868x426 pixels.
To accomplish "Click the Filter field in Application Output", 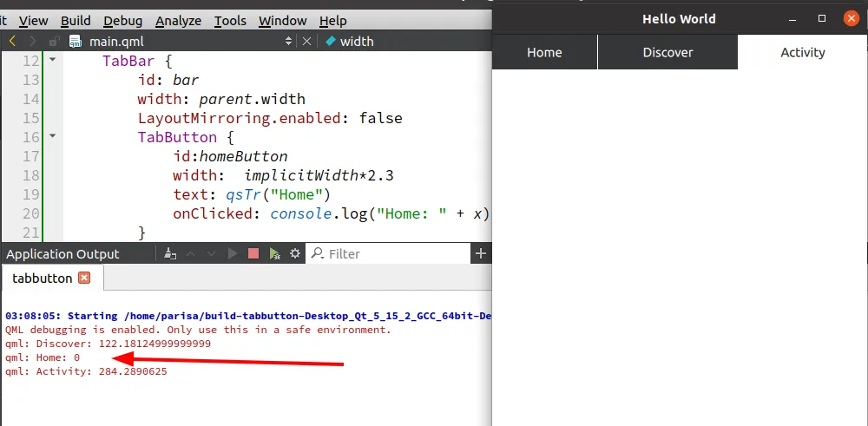I will [389, 254].
